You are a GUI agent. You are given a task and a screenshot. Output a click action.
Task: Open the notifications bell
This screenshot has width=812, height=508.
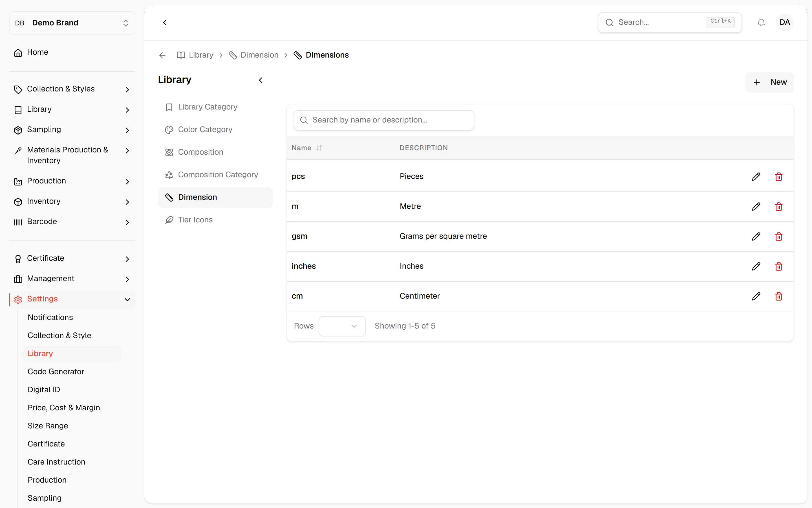pyautogui.click(x=761, y=23)
